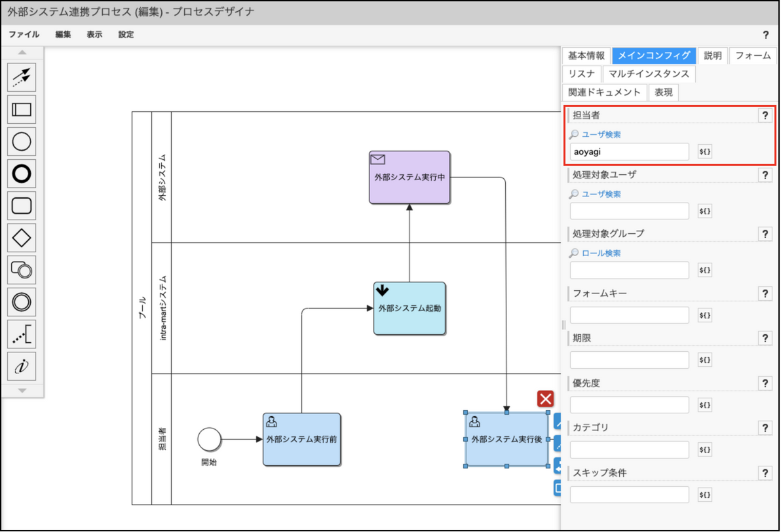Viewport: 781px width, 532px height.
Task: Select the end event tool
Action: [x=22, y=174]
